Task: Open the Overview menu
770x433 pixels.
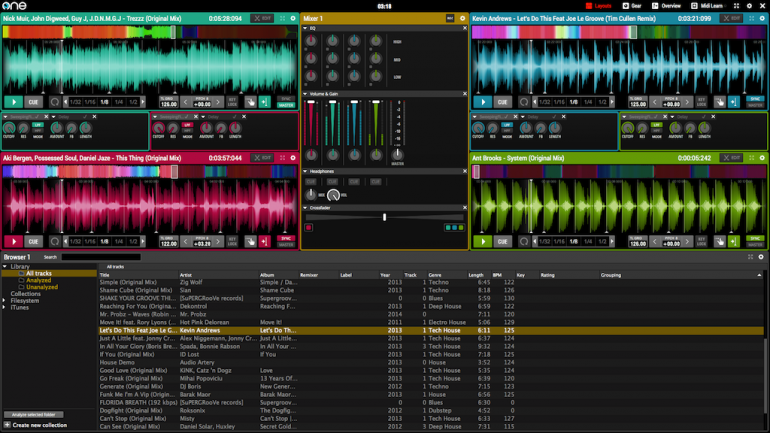Action: 666,6
